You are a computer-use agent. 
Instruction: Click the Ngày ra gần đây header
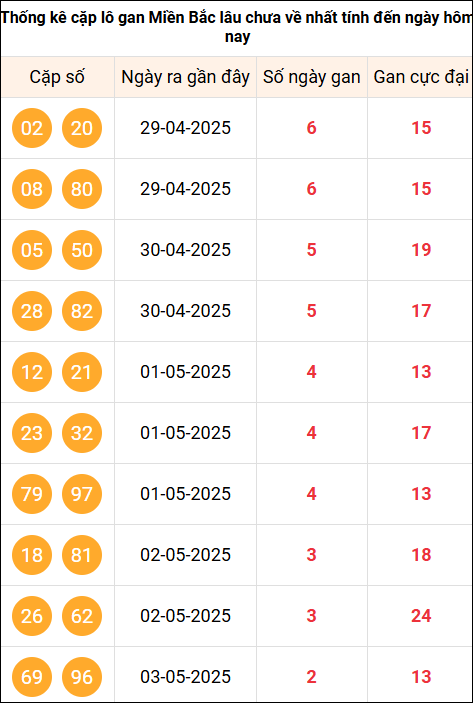[185, 77]
